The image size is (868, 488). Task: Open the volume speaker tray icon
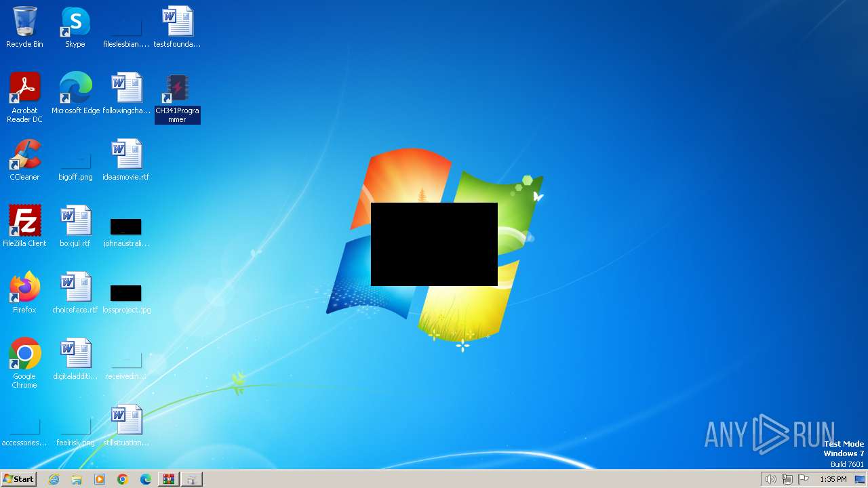(770, 479)
